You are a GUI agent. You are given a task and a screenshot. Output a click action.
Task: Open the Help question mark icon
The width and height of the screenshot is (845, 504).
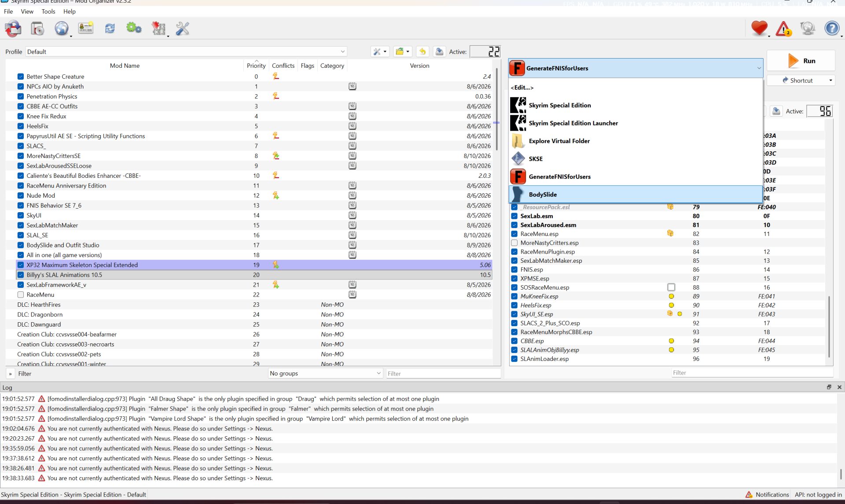tap(832, 28)
